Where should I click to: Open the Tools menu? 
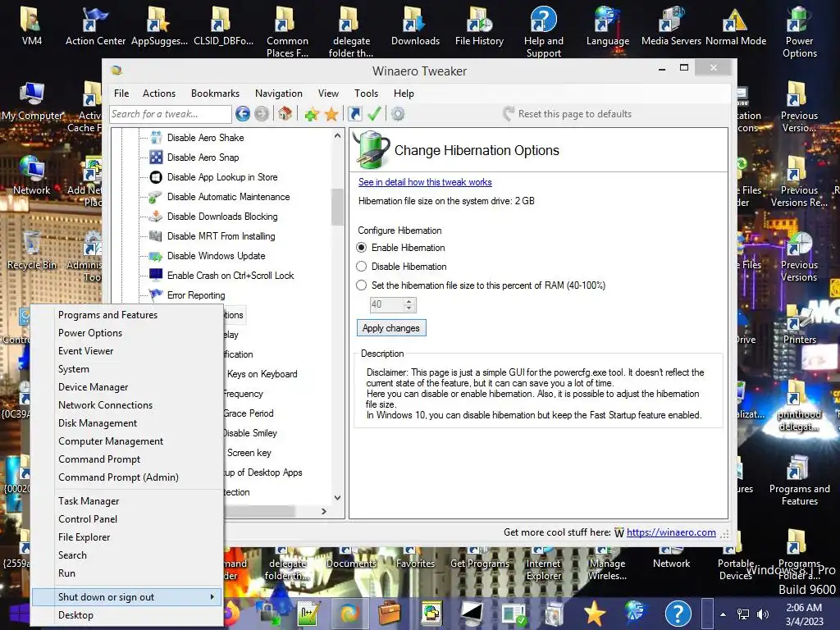pos(367,94)
